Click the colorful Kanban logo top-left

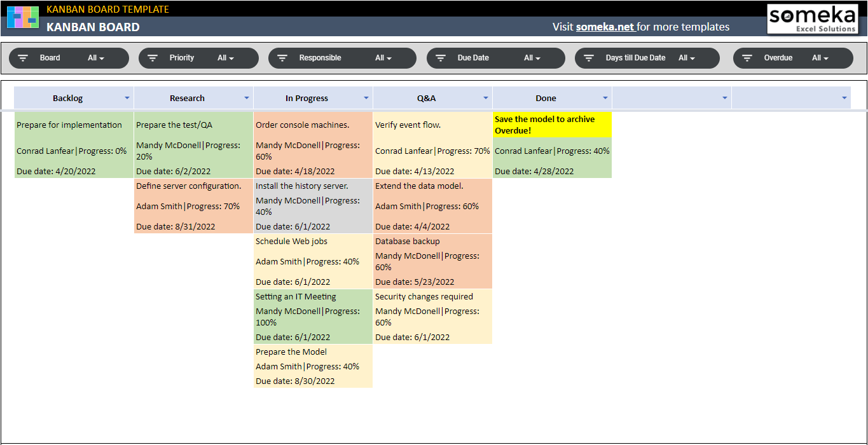[x=22, y=17]
